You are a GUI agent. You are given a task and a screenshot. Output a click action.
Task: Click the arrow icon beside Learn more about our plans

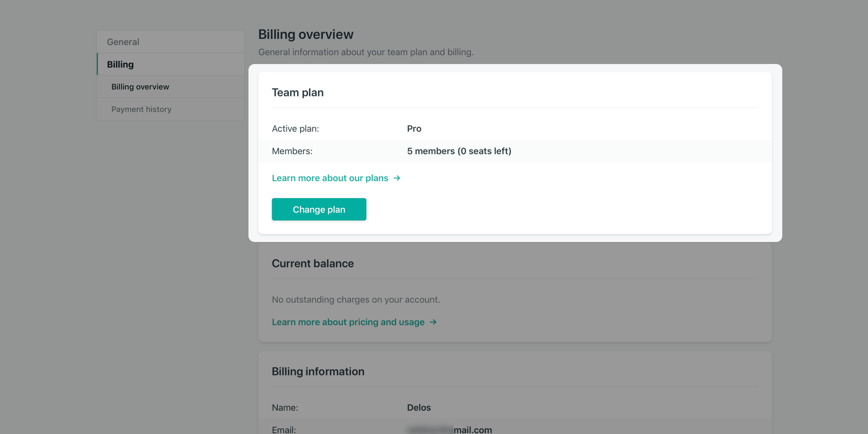point(397,178)
